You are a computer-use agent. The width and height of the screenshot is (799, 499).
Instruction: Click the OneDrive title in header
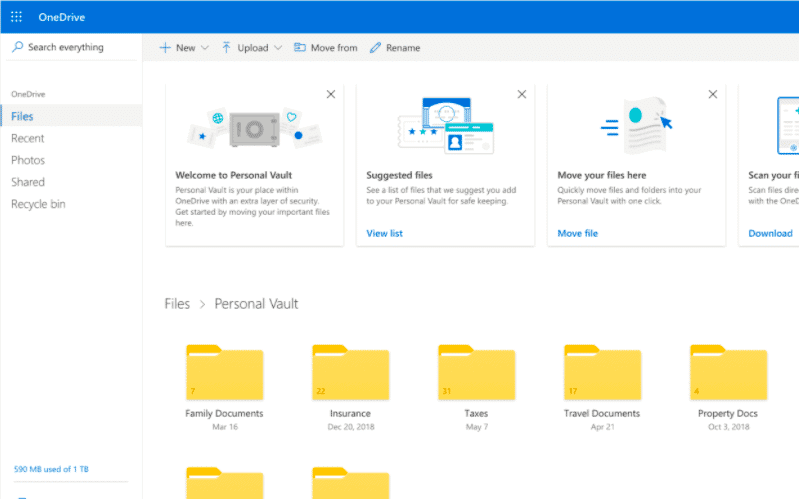(62, 17)
